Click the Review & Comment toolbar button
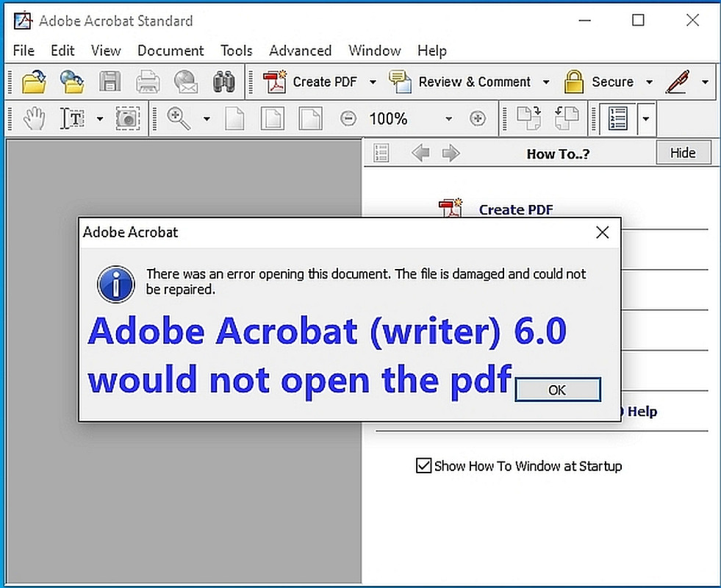Screen dimensions: 721x588 tap(459, 82)
